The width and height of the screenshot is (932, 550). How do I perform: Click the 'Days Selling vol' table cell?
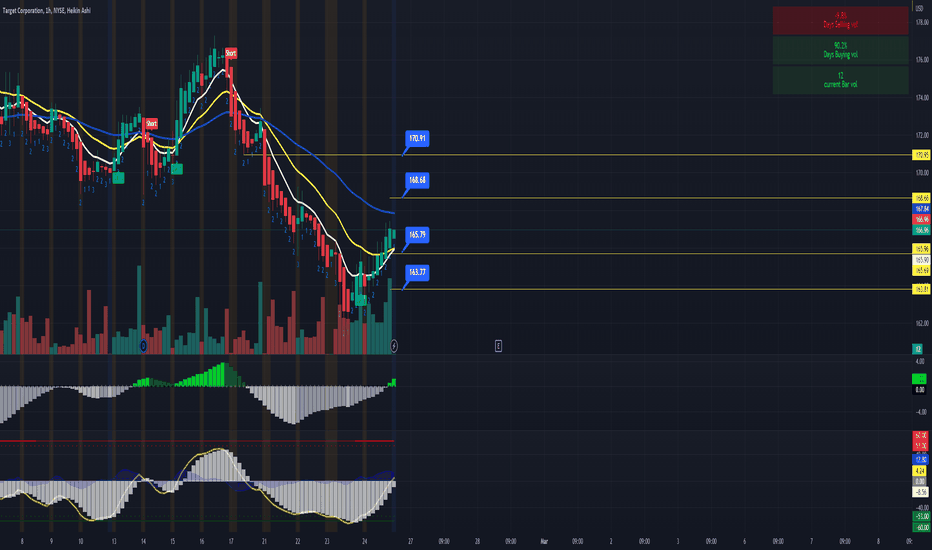840,20
